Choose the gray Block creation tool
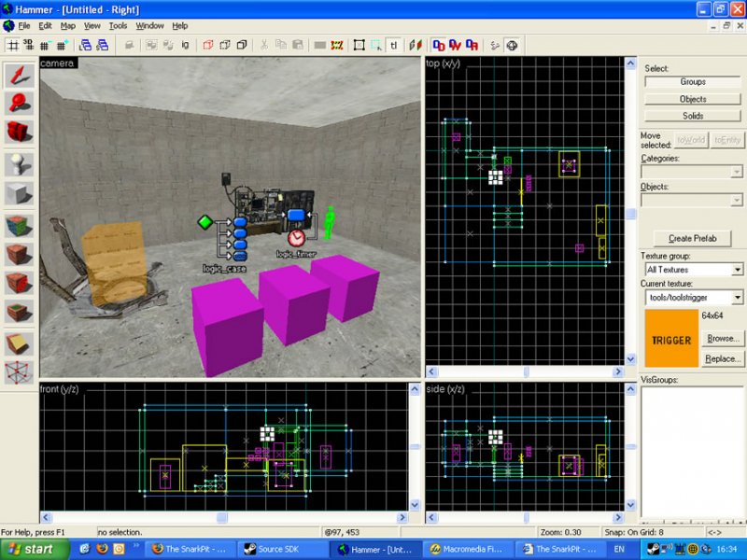The image size is (747, 560). click(x=19, y=194)
